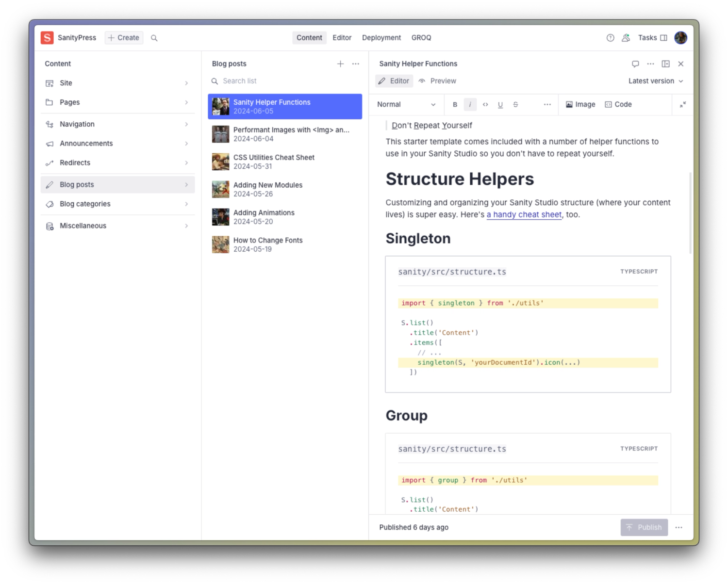The image size is (728, 584).
Task: Expand the Announcements item
Action: pos(118,144)
